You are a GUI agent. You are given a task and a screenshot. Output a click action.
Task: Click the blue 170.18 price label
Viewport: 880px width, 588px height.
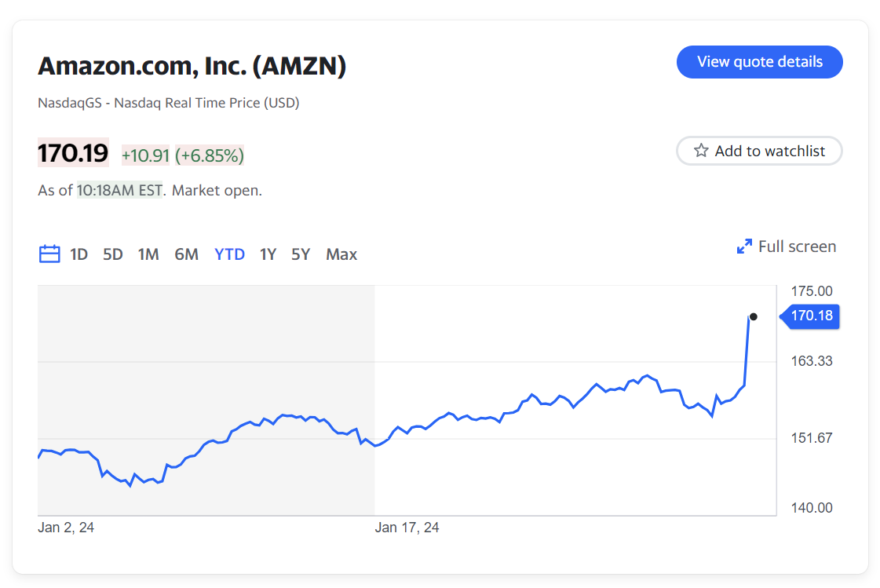click(x=812, y=316)
